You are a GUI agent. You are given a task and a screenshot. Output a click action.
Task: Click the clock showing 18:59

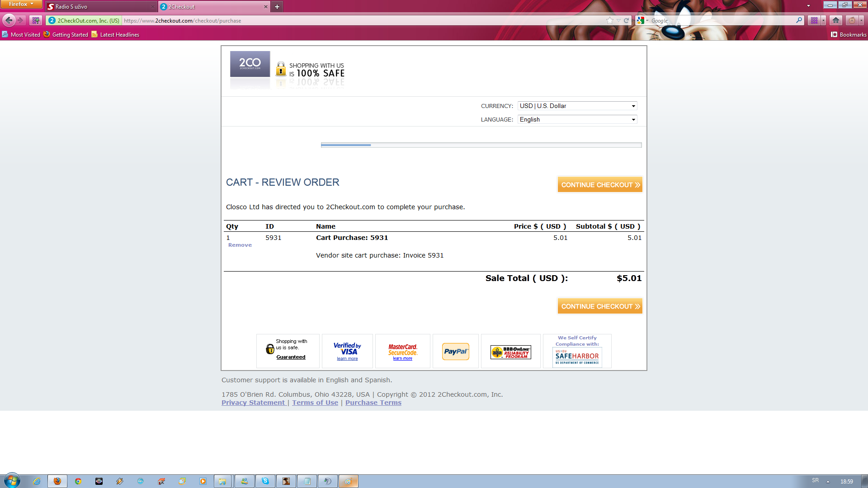(846, 481)
